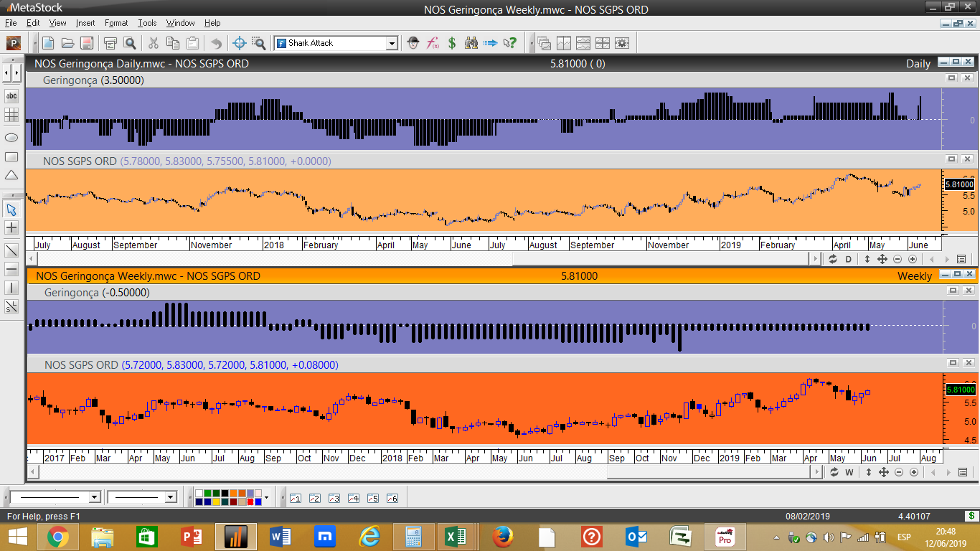The height and width of the screenshot is (551, 980).
Task: Toggle the W periodicity button on weekly chart
Action: tap(849, 472)
